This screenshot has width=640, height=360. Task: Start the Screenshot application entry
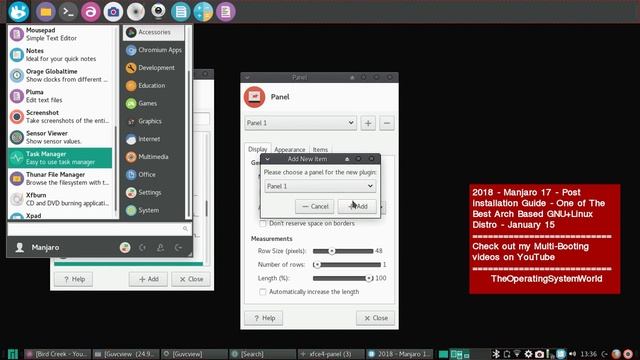click(60, 117)
